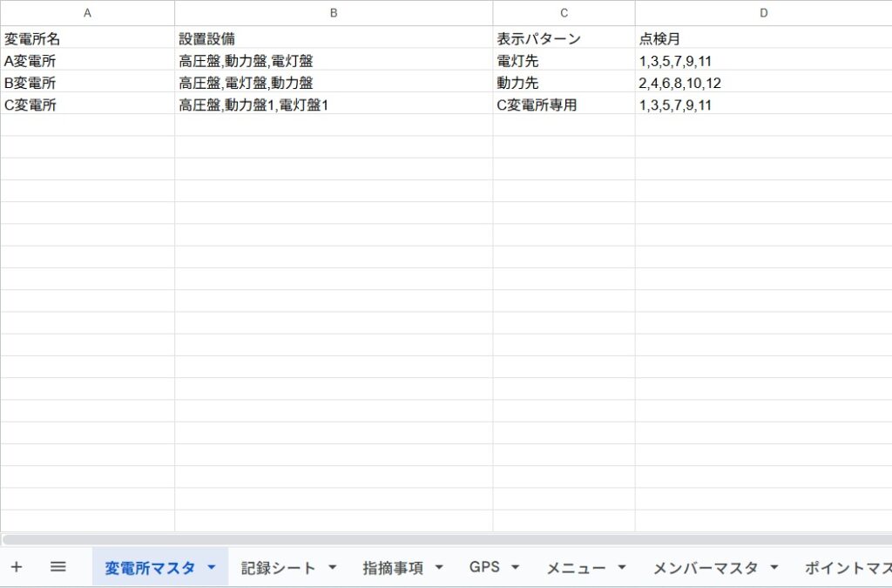Select the メンバーマスタ sheet tab
This screenshot has height=588, width=892.
tap(704, 568)
